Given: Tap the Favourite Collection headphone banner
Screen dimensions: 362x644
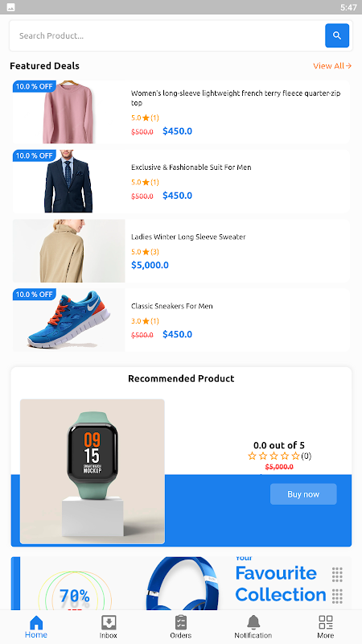Looking at the screenshot, I should click(x=181, y=583).
